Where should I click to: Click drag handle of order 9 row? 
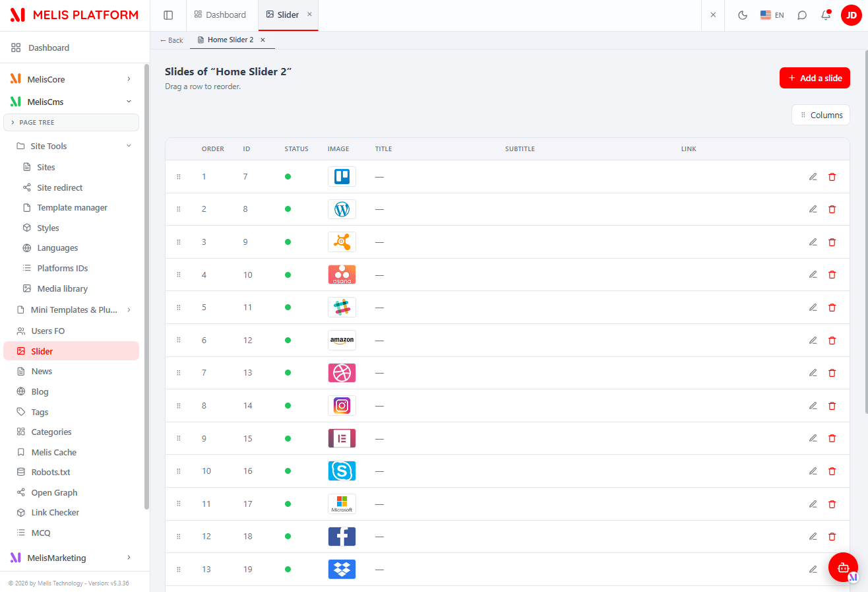click(178, 438)
